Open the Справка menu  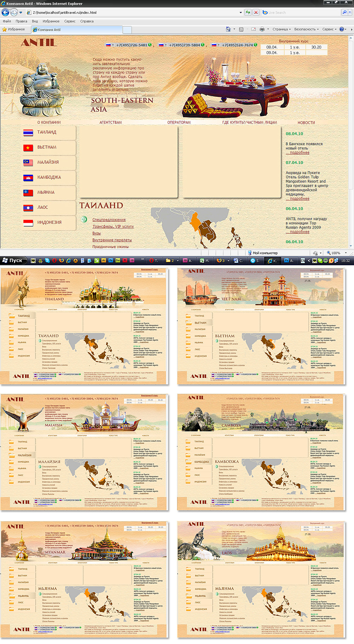pyautogui.click(x=87, y=21)
